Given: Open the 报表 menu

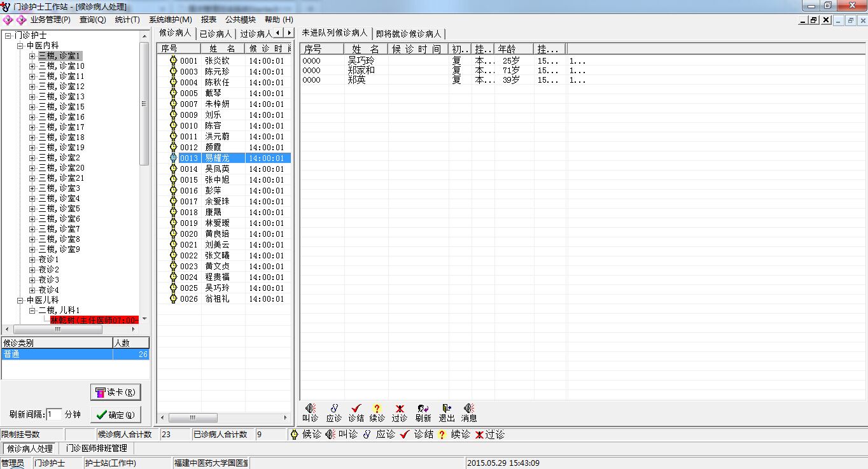Looking at the screenshot, I should pos(208,20).
